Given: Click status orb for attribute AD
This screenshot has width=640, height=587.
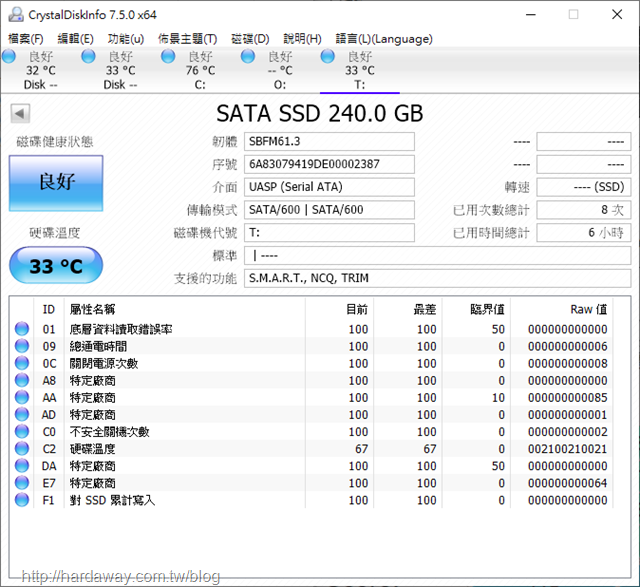Looking at the screenshot, I should [x=22, y=414].
